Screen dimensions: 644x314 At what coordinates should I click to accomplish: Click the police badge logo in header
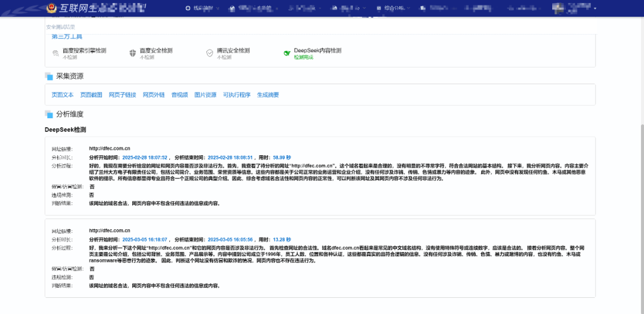click(52, 8)
